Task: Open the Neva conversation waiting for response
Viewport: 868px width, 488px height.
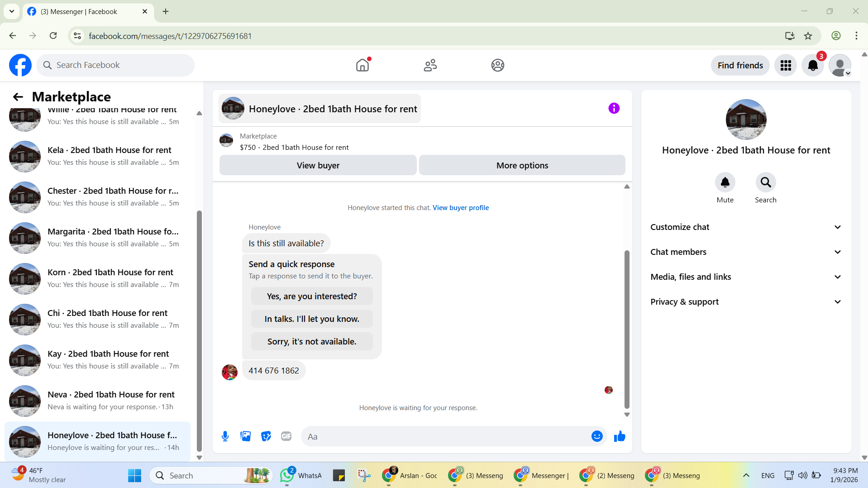Action: coord(97,401)
